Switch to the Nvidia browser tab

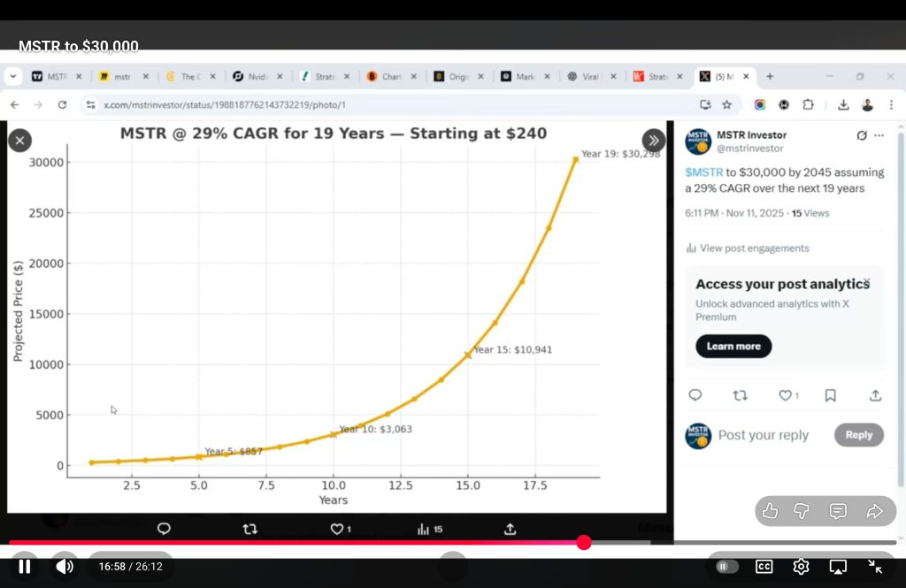click(x=251, y=77)
